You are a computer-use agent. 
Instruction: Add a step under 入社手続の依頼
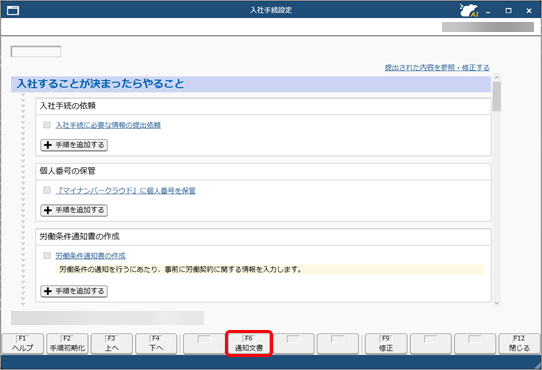(x=74, y=145)
